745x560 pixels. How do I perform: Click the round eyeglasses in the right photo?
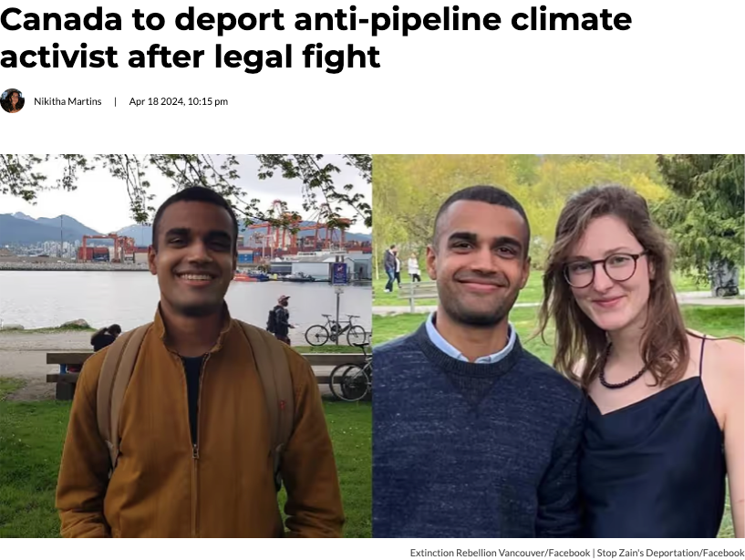pos(604,270)
